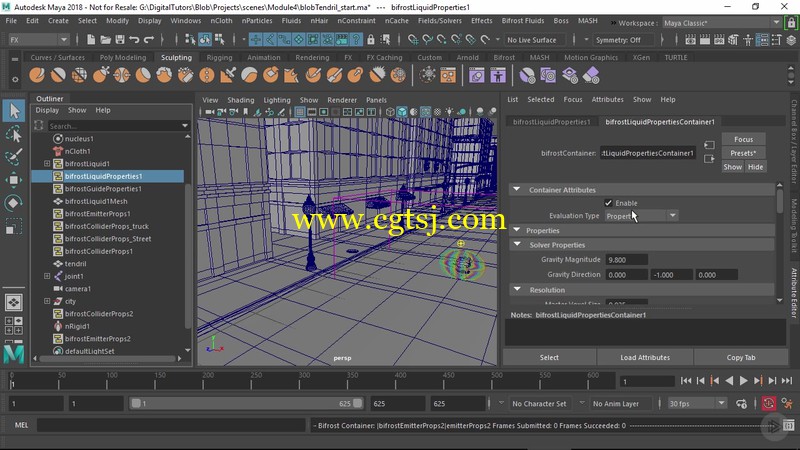Select bifrostColliderProps_truck in Outliner
Image resolution: width=800 pixels, height=450 pixels.
[x=107, y=226]
